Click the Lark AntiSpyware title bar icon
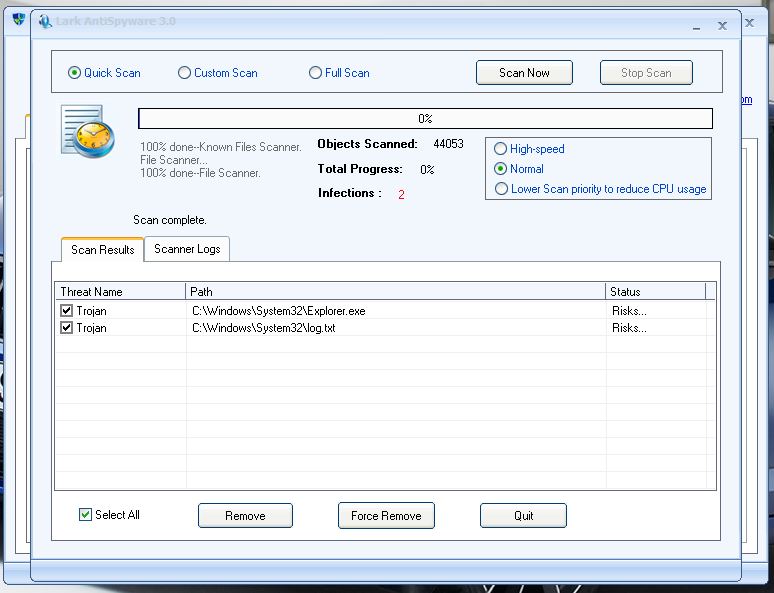 [44, 22]
